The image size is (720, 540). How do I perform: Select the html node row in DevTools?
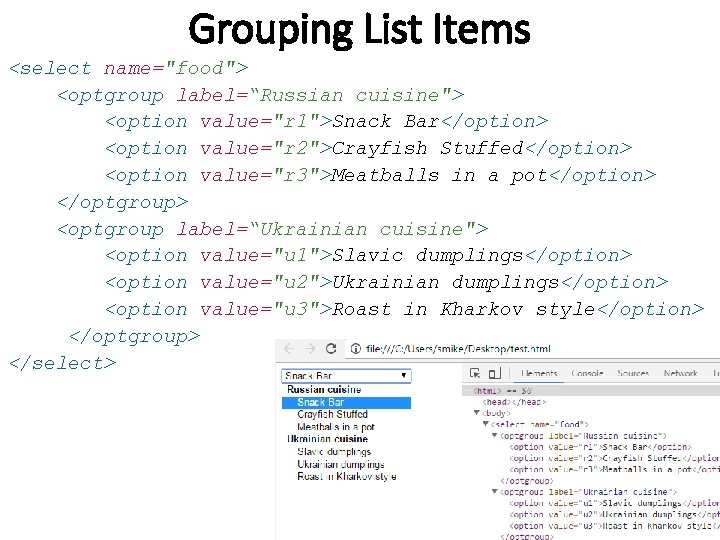point(591,391)
